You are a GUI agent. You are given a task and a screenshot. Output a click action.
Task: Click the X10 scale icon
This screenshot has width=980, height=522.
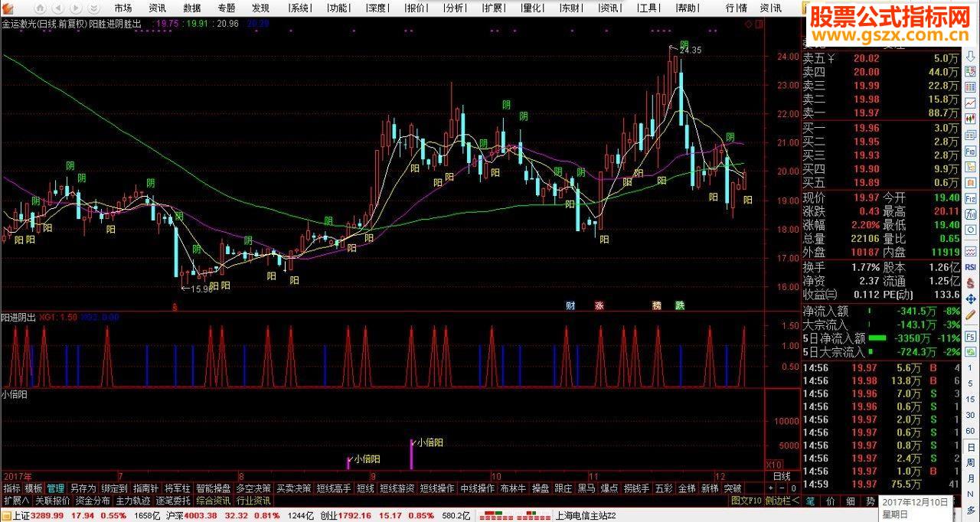click(x=774, y=465)
